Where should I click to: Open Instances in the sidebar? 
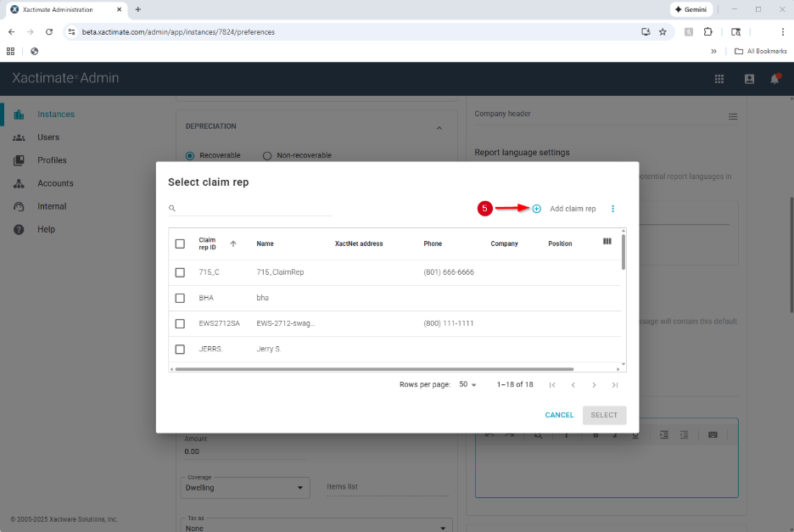[56, 115]
